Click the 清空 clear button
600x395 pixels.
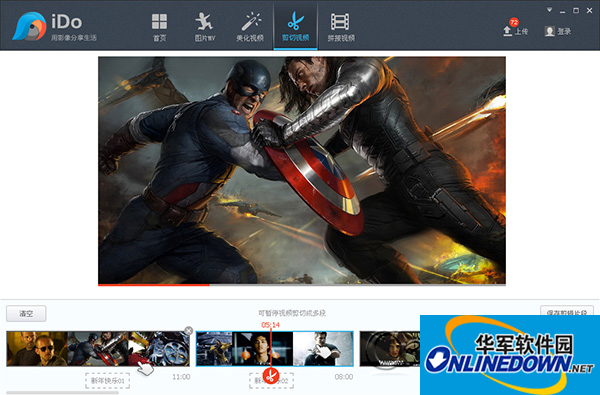pos(26,313)
